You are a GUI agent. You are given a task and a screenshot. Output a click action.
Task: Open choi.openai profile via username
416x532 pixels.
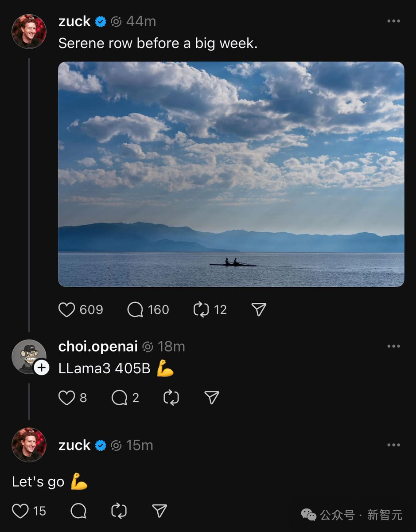(98, 346)
